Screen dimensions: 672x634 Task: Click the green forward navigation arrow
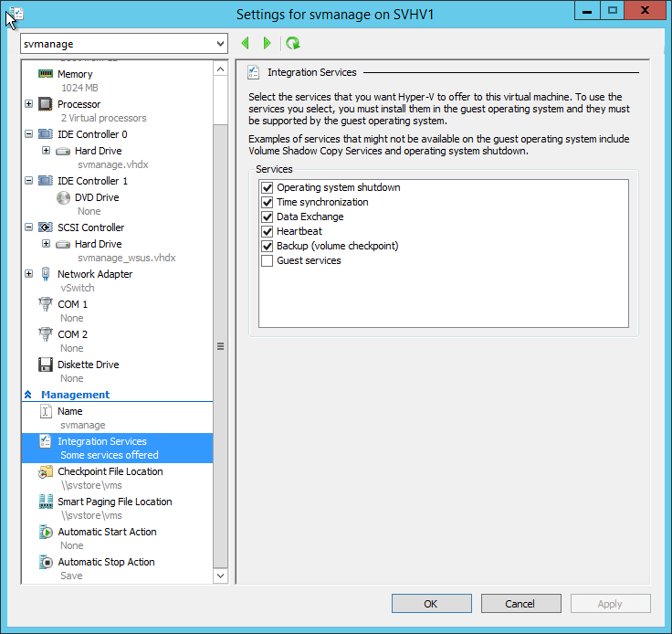[x=267, y=43]
